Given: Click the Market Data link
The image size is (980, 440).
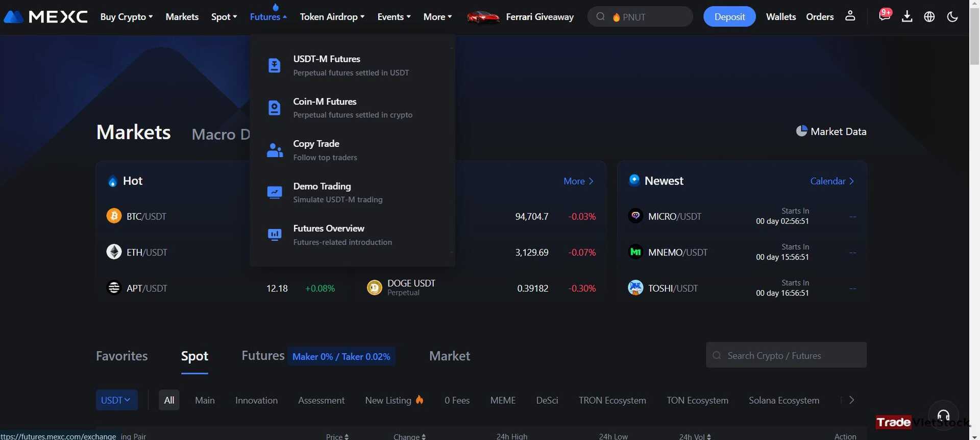Looking at the screenshot, I should click(838, 132).
